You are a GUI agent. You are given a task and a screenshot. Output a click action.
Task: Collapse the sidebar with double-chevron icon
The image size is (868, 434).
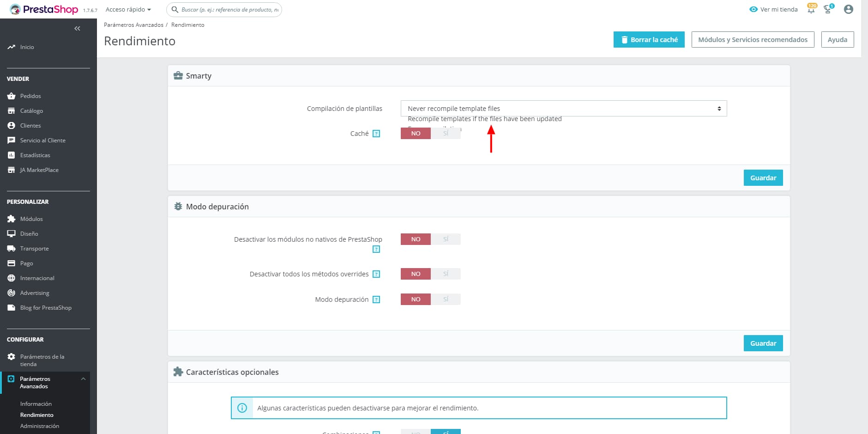77,29
